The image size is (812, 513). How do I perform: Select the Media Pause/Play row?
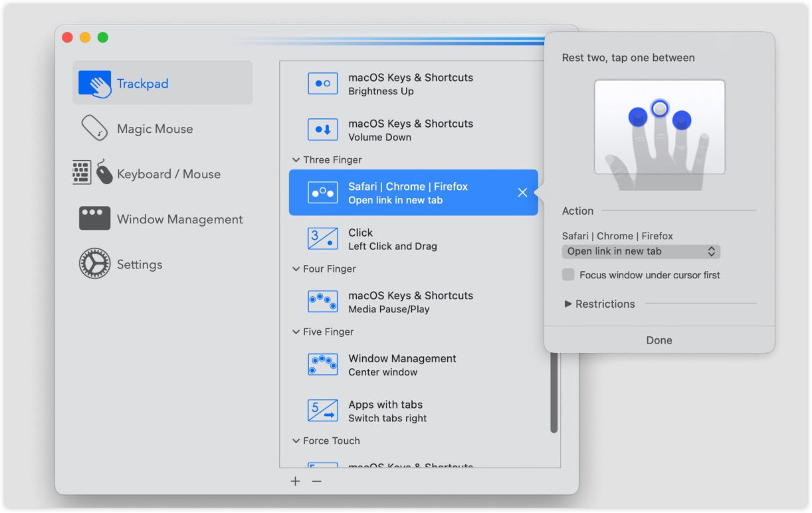(413, 302)
